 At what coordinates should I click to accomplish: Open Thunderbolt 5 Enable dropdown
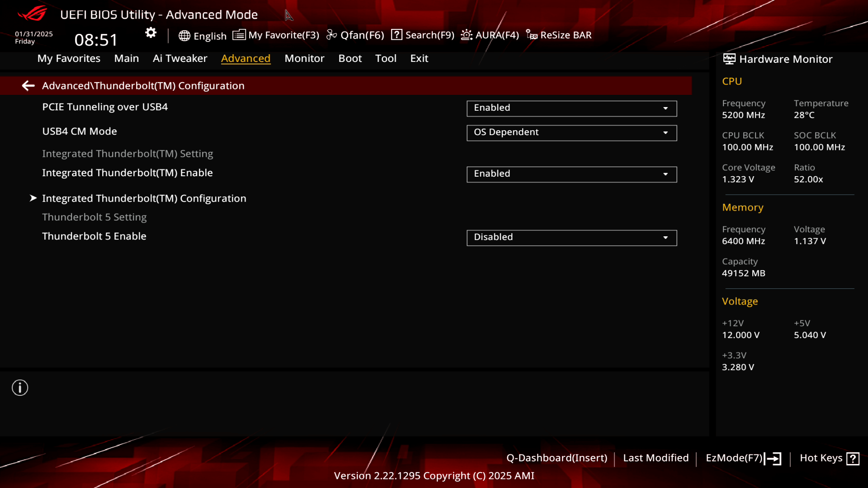point(571,238)
